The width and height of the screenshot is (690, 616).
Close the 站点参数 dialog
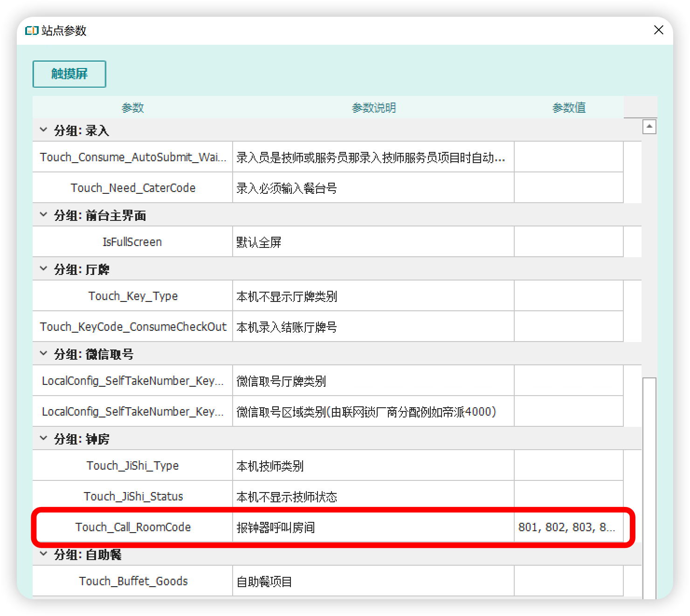[658, 30]
